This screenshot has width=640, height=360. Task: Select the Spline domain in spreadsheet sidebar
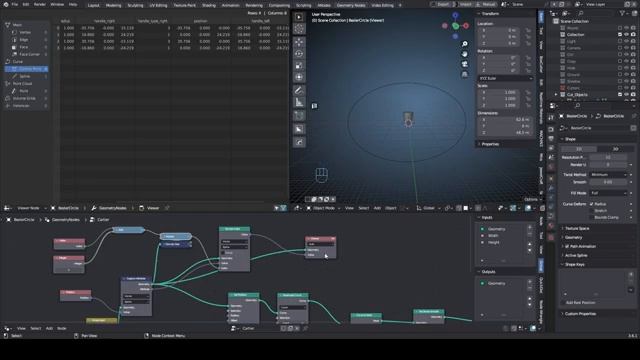[x=25, y=76]
